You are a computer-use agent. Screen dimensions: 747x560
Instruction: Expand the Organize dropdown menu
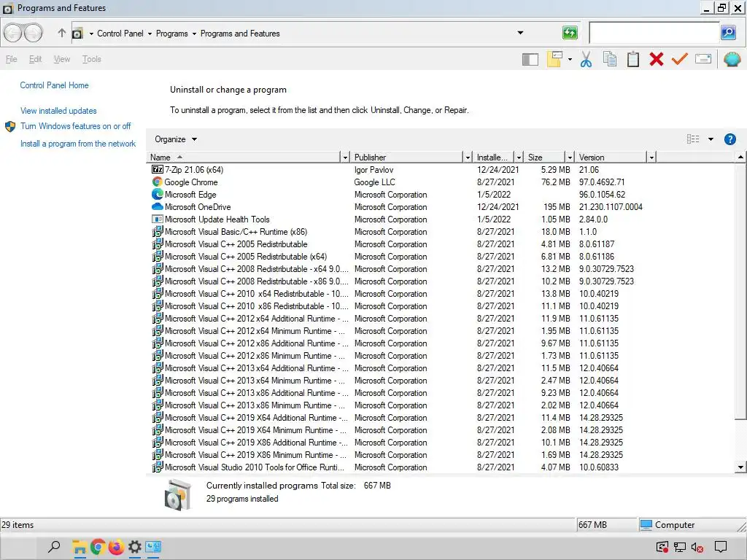tap(176, 139)
